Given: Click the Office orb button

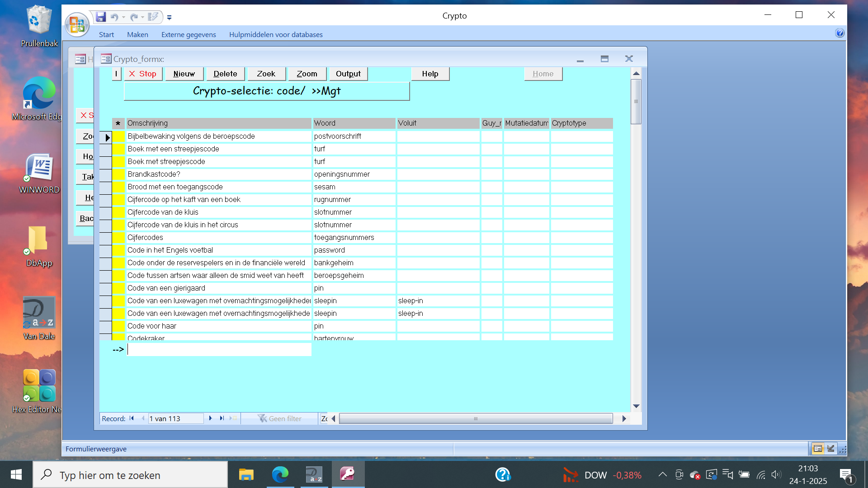Looking at the screenshot, I should [77, 24].
